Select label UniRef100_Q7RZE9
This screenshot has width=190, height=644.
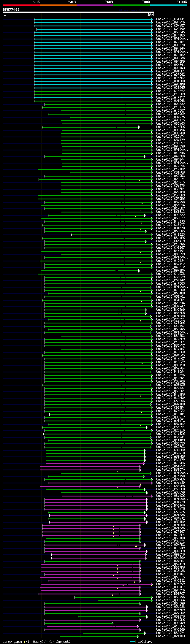click(x=170, y=339)
